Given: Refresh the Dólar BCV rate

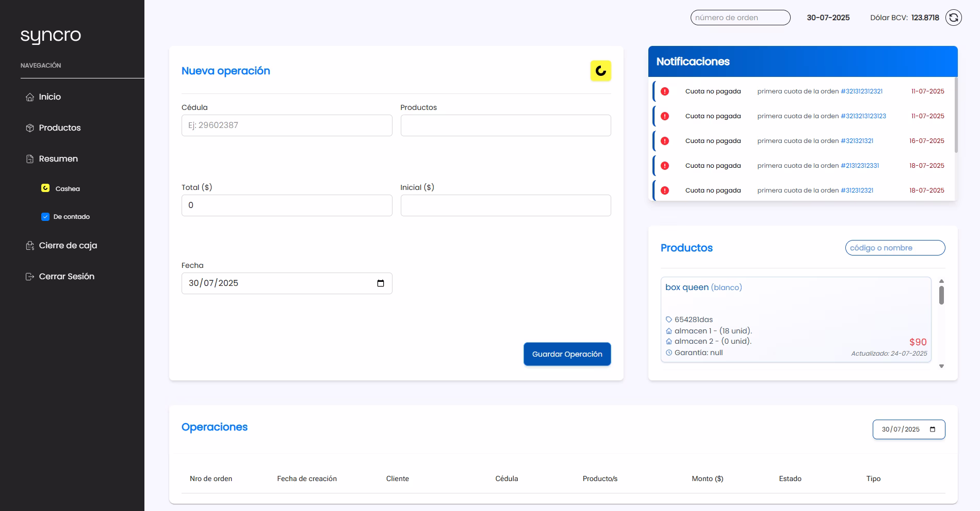Looking at the screenshot, I should (x=953, y=18).
